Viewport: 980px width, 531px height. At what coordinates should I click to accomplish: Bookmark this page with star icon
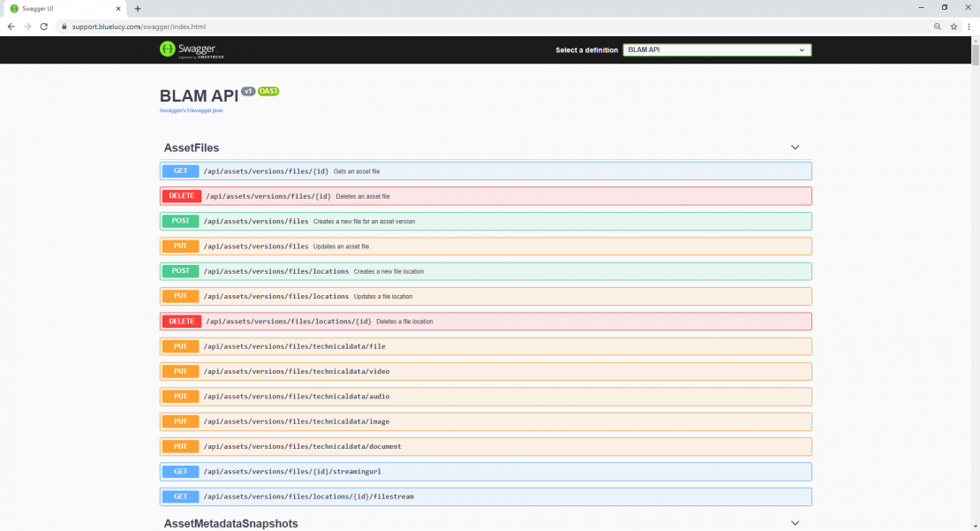[x=954, y=27]
